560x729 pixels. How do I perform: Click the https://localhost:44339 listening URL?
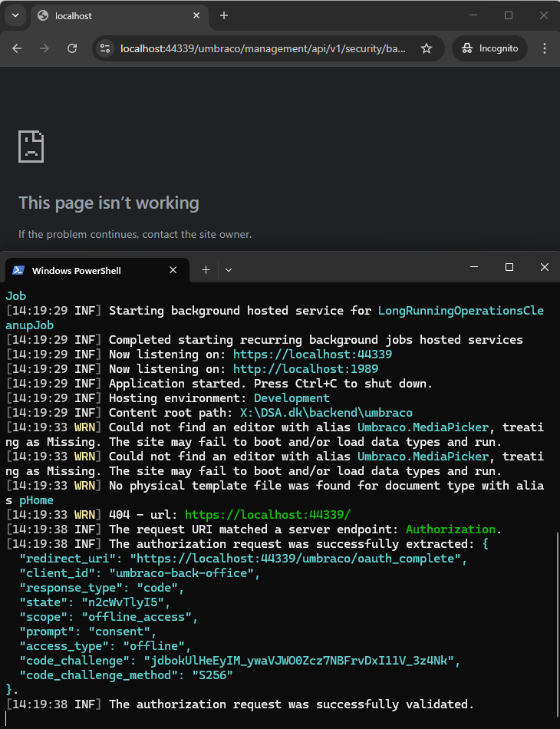(312, 355)
